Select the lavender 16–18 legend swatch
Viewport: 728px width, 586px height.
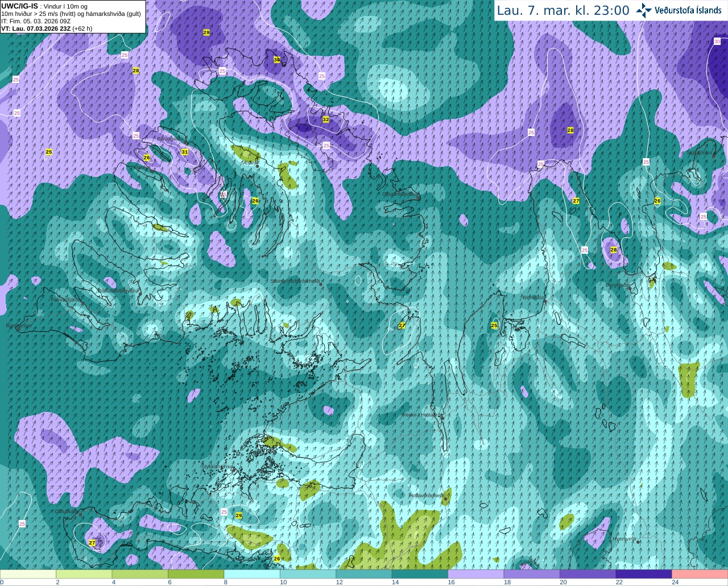476,573
